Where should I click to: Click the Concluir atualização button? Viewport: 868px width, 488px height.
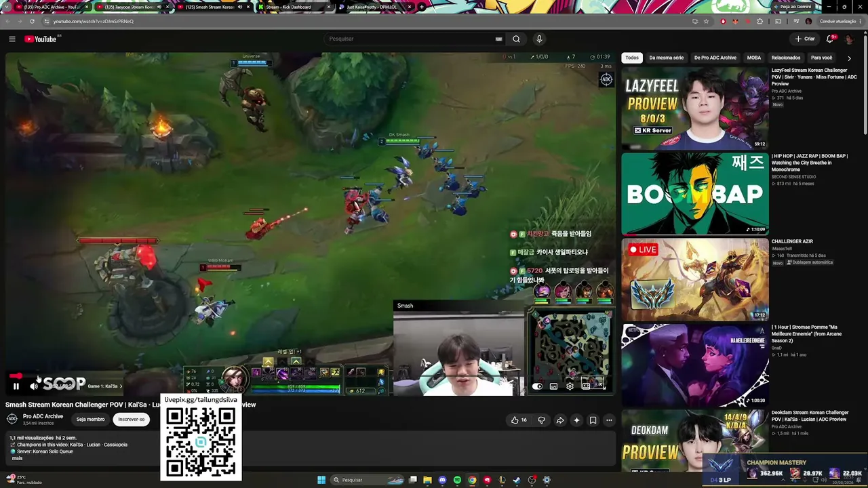(837, 21)
